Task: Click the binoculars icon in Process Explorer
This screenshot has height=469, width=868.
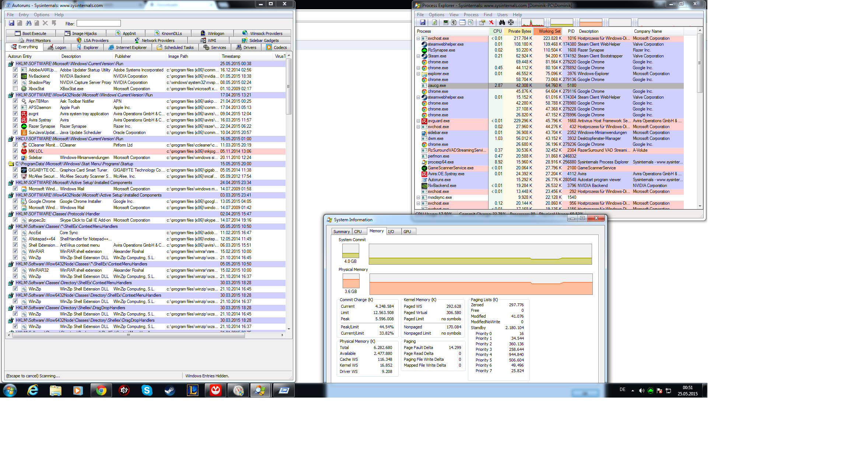Action: (x=502, y=22)
